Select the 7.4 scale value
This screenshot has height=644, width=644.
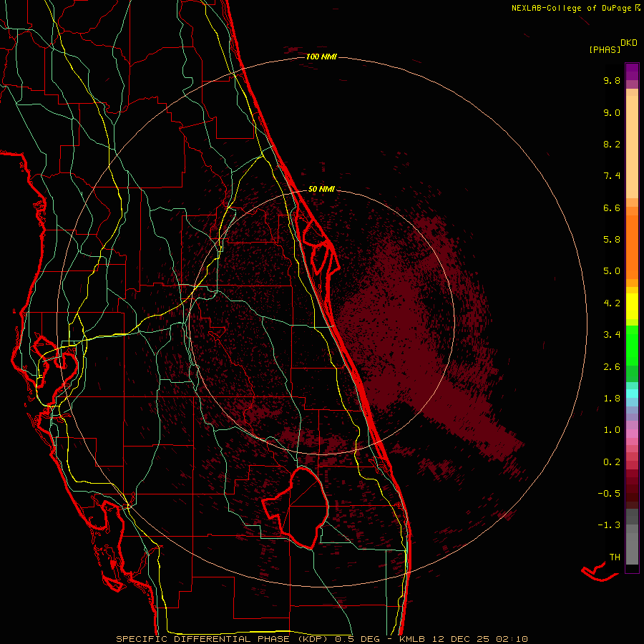click(x=612, y=176)
